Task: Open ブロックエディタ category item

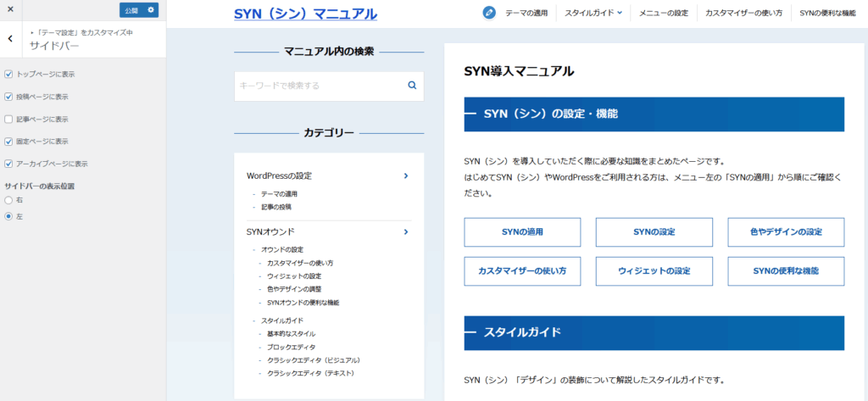Action: coord(292,348)
